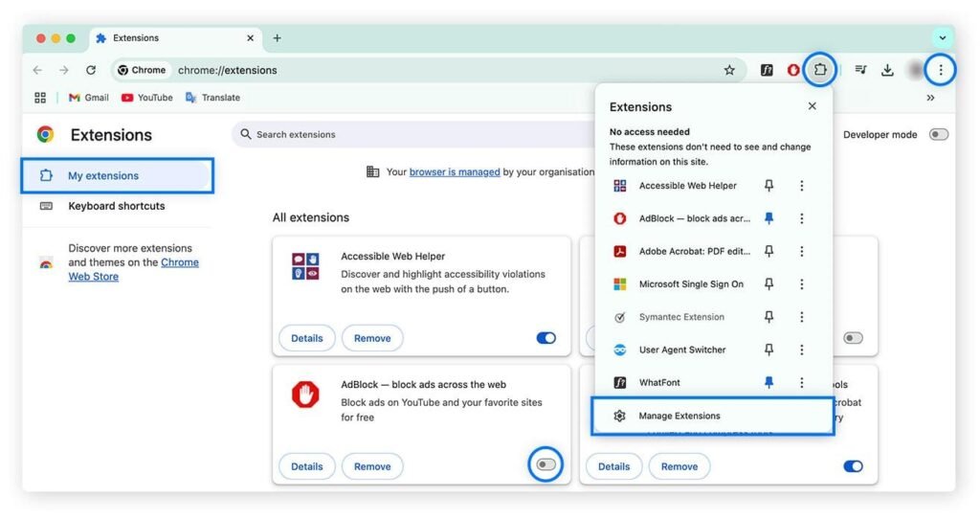
Task: Enable the AdBlock extension toggle
Action: (546, 464)
